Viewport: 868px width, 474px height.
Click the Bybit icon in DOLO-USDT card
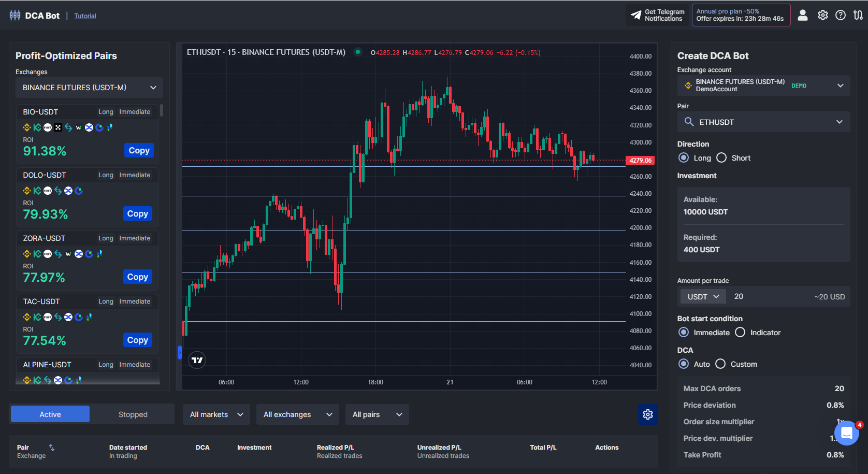48,191
